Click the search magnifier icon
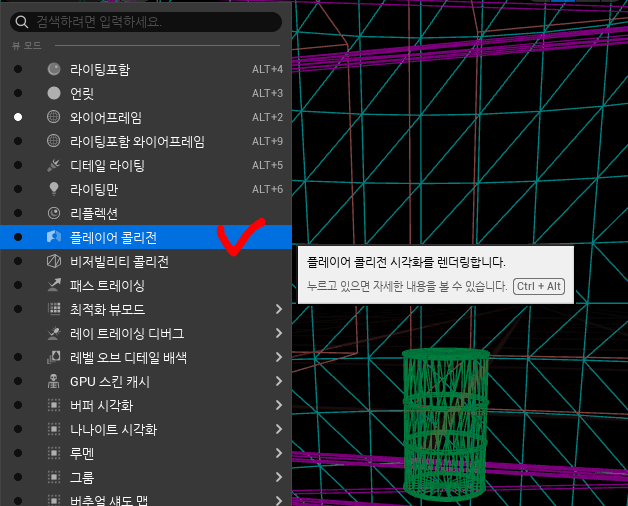 point(22,22)
